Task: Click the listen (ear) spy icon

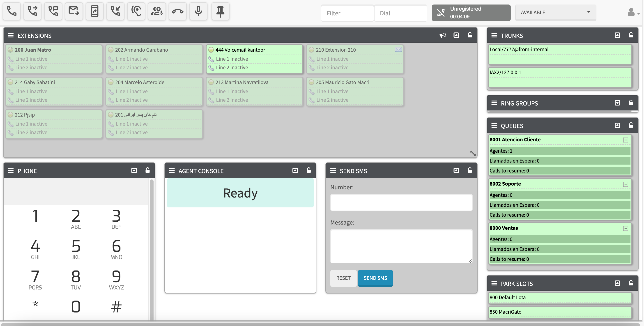Action: pyautogui.click(x=136, y=11)
